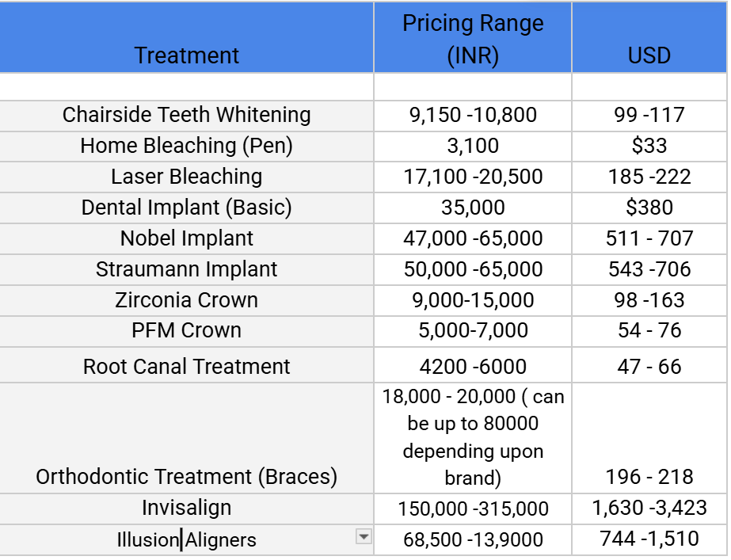
Task: Select the 68,500 -13,9000 price cell
Action: coord(473,540)
